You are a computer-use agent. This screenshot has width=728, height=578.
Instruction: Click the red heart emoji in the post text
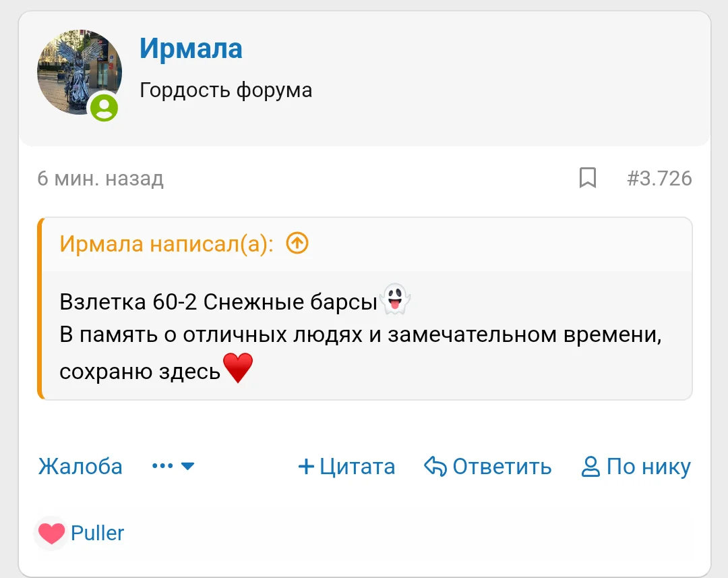237,368
